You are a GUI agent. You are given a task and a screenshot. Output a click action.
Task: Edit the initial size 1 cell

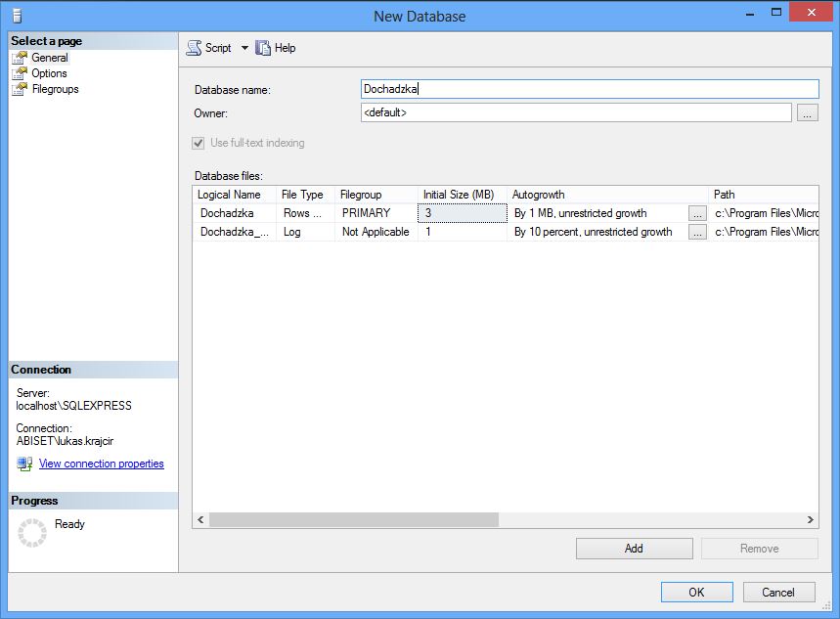click(463, 232)
